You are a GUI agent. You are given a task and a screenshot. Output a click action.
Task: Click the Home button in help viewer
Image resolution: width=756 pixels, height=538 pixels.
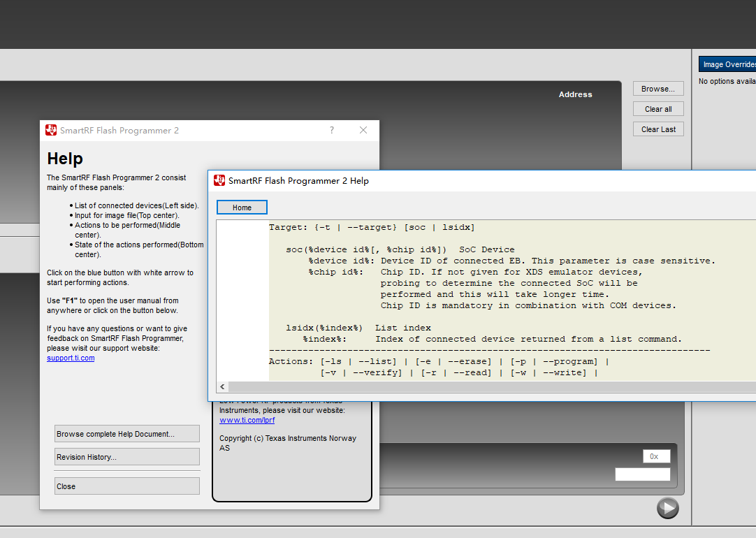pyautogui.click(x=242, y=208)
